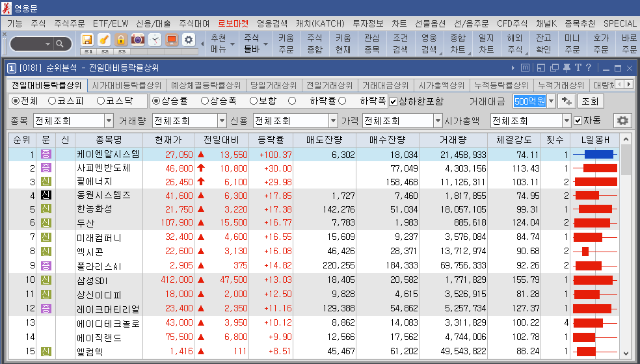Click the daily candle bar for 케이엔알시스템
This screenshot has height=364, width=640.
(595, 155)
